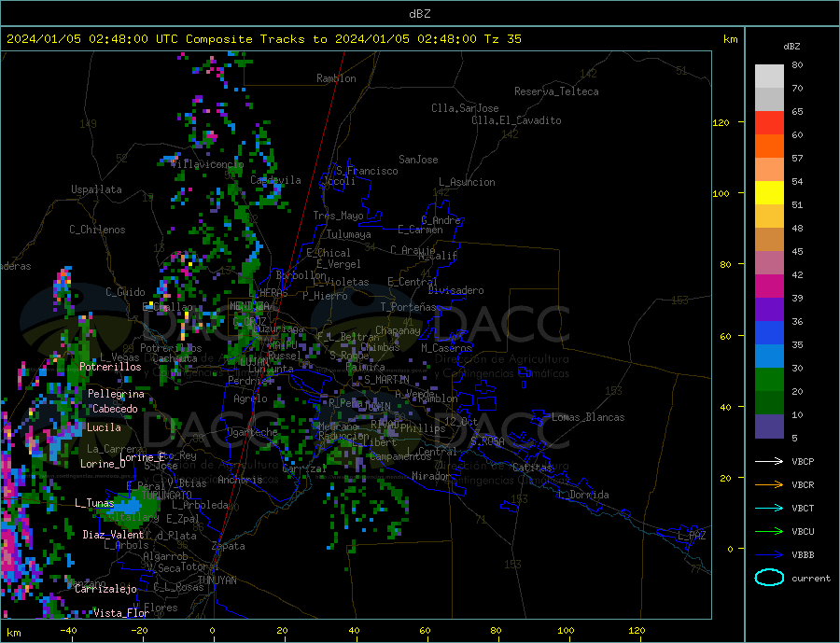
Task: Click the C_Guido map label
Action: pyautogui.click(x=125, y=292)
